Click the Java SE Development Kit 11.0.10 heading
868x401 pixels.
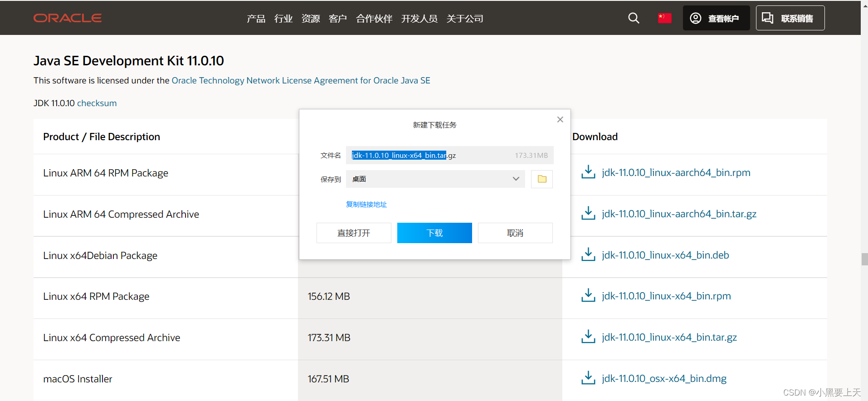[x=129, y=60]
